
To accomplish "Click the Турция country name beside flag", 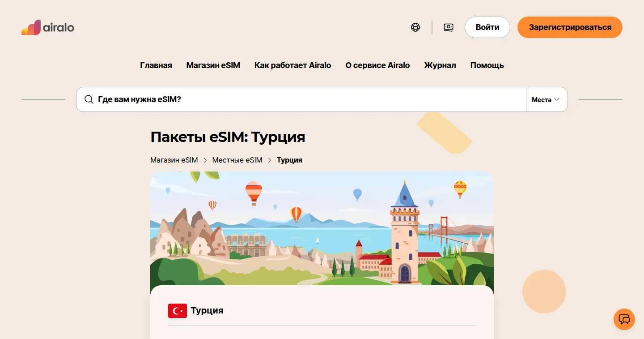I will (207, 310).
